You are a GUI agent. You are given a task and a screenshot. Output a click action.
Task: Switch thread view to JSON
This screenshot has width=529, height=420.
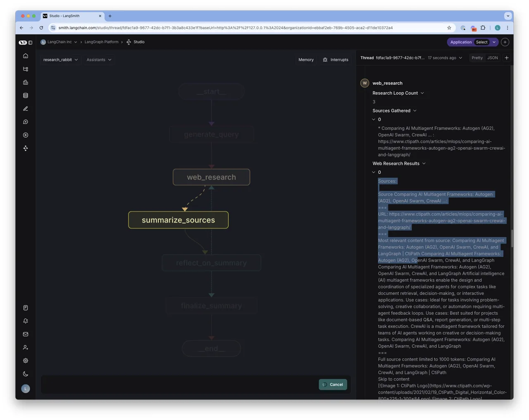point(493,58)
